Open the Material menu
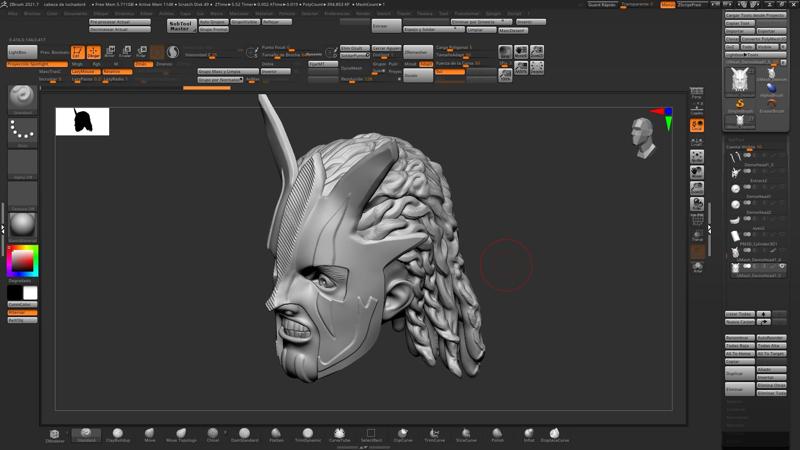The height and width of the screenshot is (450, 800). (x=264, y=14)
